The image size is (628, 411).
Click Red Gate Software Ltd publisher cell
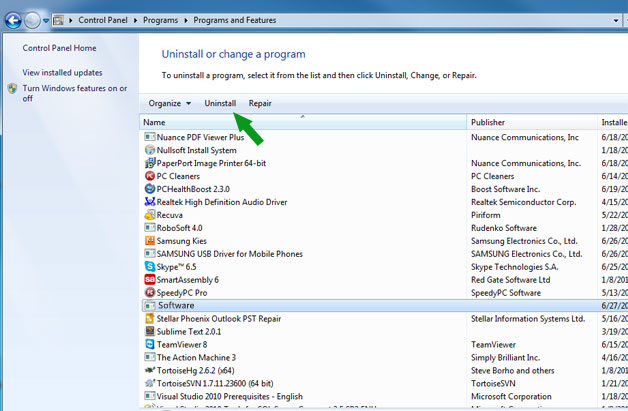pos(511,280)
